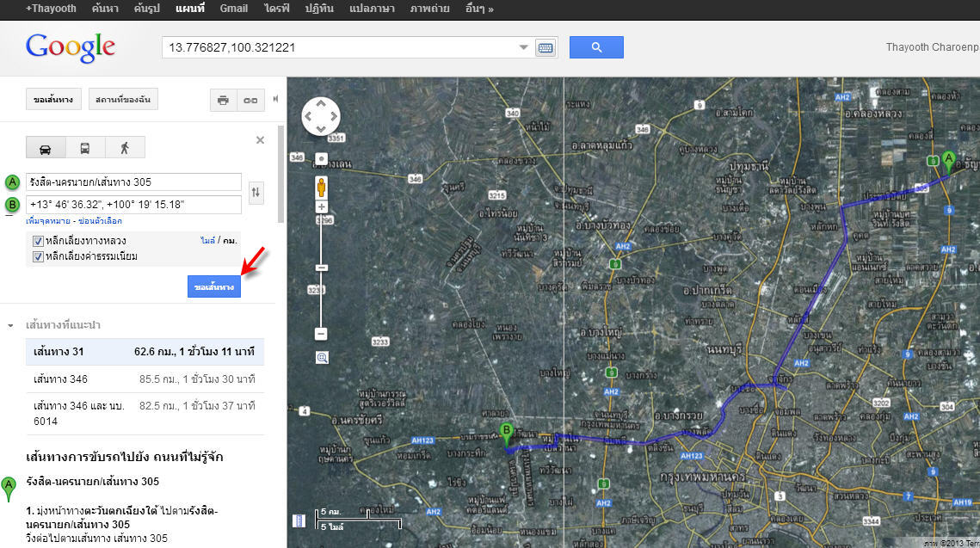This screenshot has width=980, height=548.
Task: Select the car driving mode icon
Action: [x=45, y=148]
